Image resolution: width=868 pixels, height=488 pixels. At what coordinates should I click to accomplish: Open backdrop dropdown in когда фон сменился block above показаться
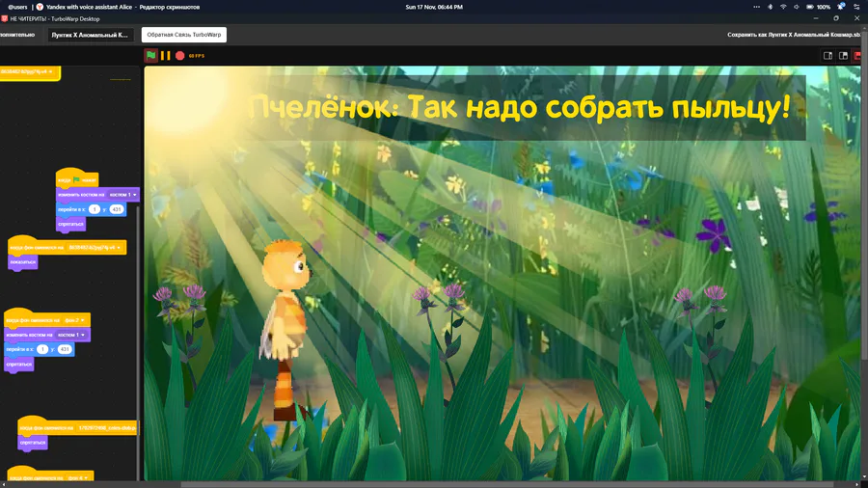[95, 247]
